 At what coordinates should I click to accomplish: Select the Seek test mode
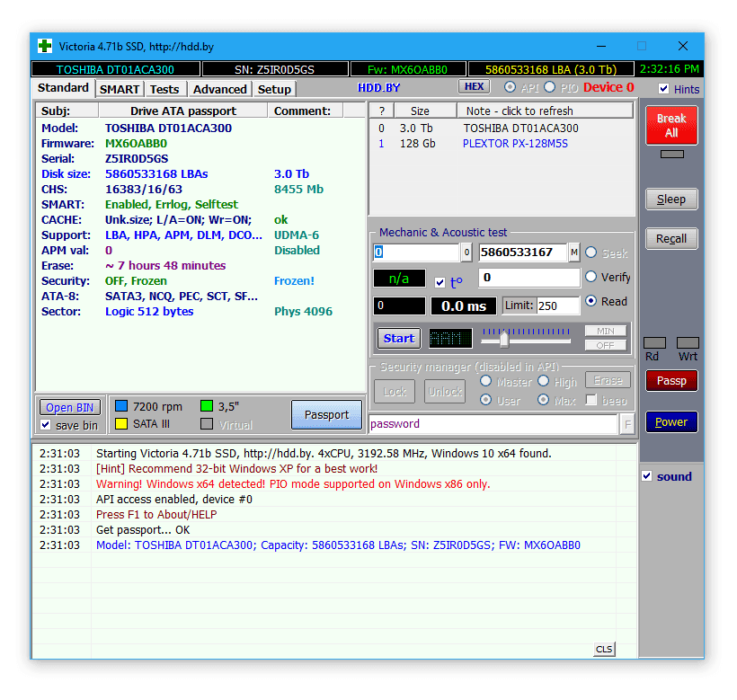(590, 253)
